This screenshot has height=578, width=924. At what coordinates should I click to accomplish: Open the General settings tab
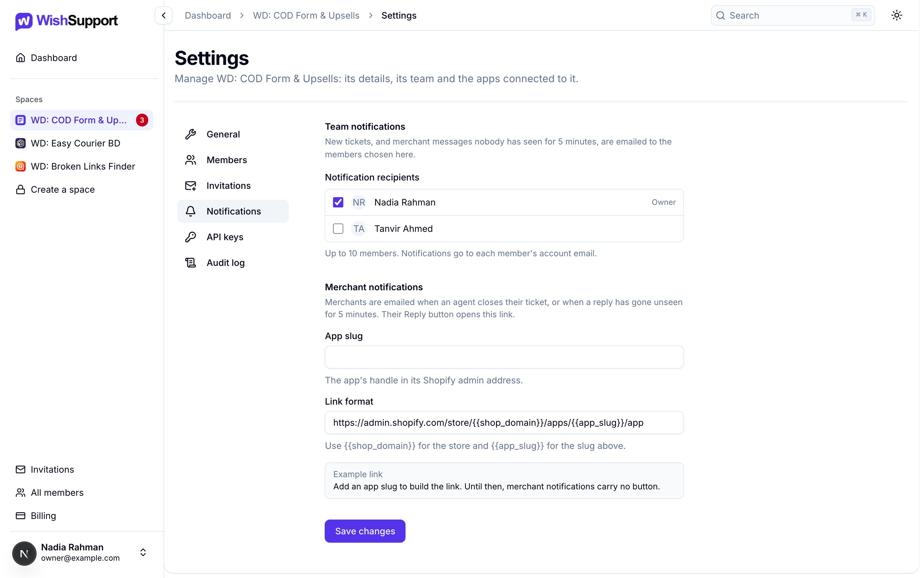[x=233, y=134]
